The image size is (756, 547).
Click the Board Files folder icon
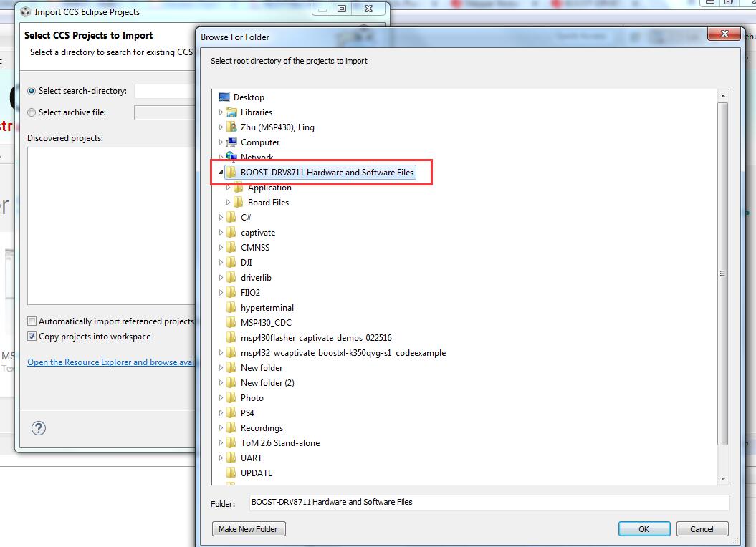click(x=239, y=203)
